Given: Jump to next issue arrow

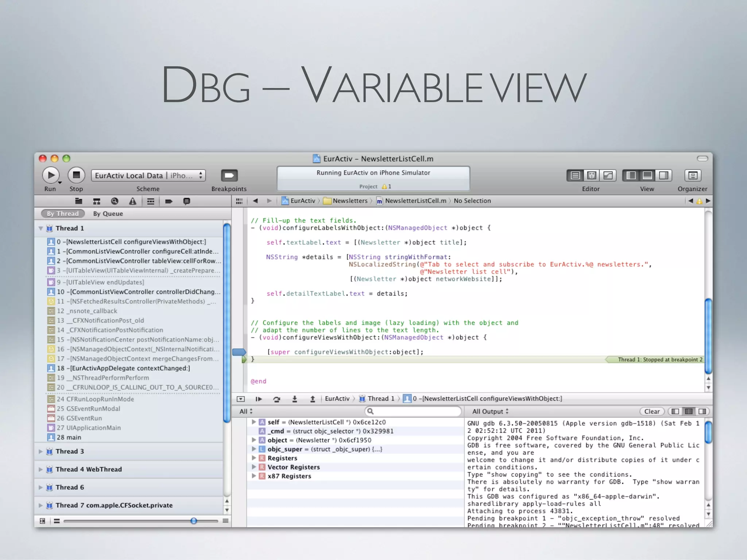Looking at the screenshot, I should pyautogui.click(x=708, y=201).
